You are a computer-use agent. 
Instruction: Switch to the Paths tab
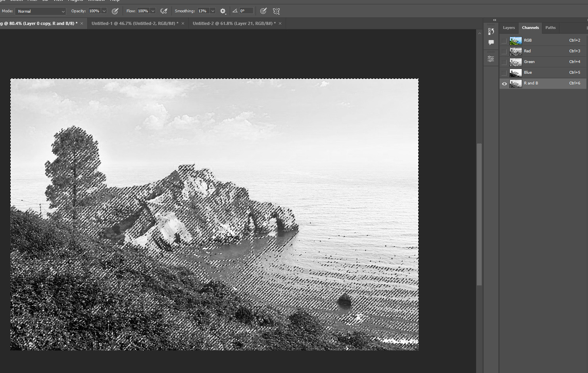550,28
